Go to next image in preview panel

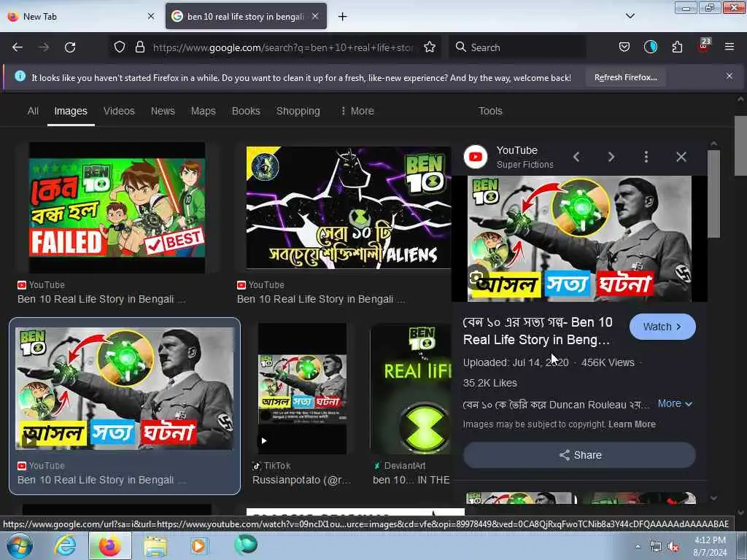(611, 157)
